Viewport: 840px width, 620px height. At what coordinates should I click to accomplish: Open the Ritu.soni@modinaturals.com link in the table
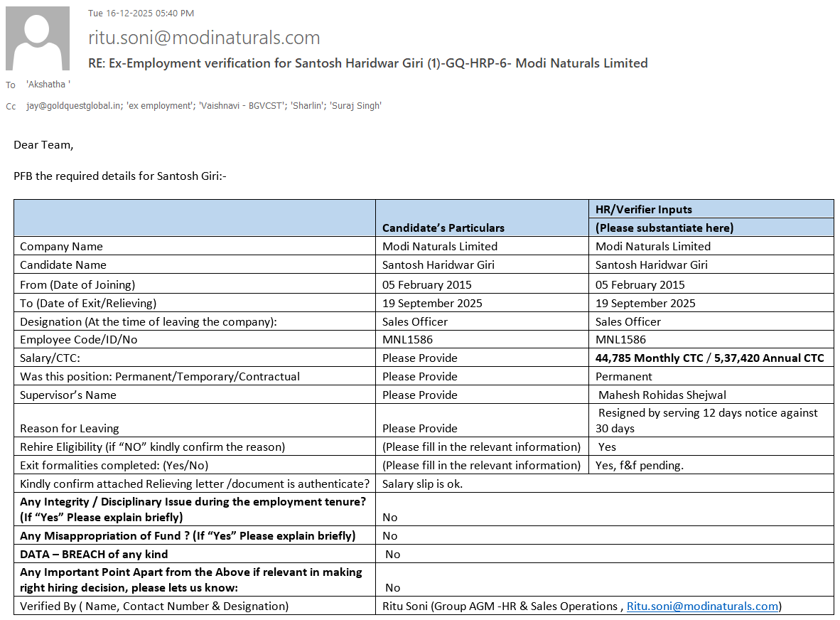click(702, 606)
